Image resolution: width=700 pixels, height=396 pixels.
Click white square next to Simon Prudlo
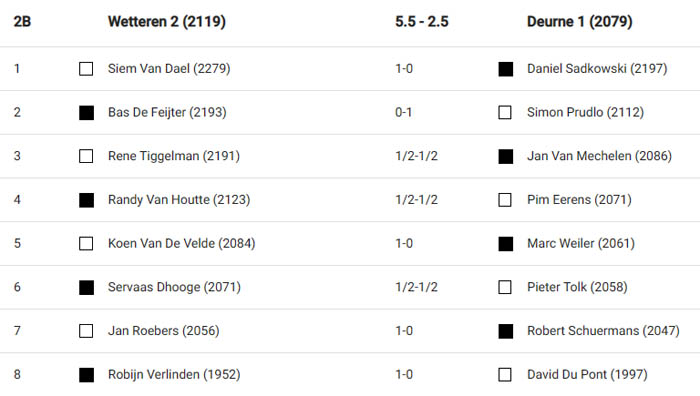point(505,113)
